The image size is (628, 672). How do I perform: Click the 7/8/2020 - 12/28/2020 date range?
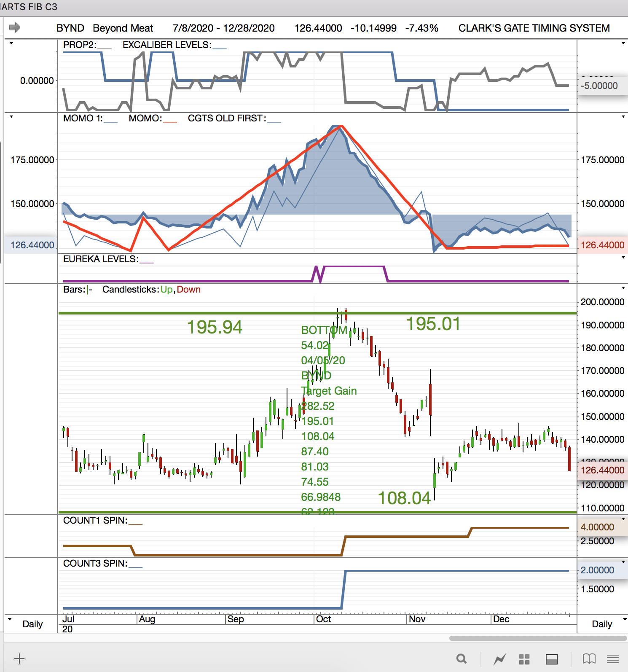tap(224, 28)
